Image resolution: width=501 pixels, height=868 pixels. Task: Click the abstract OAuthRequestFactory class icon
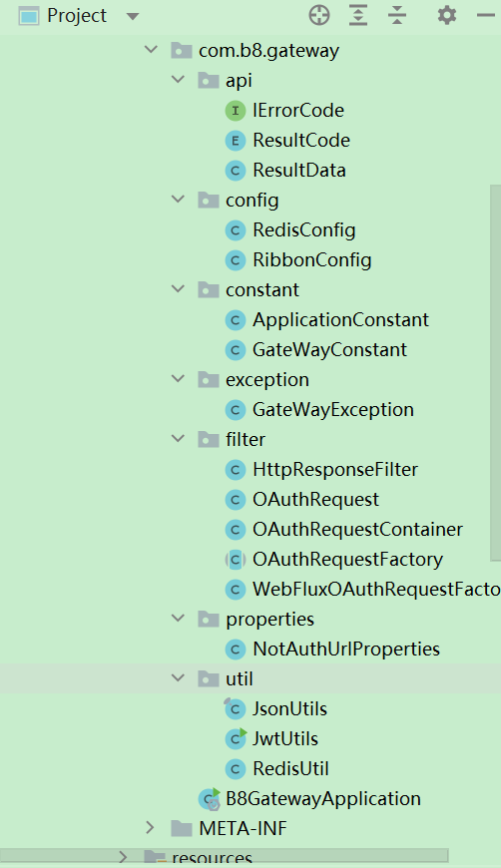[236, 560]
